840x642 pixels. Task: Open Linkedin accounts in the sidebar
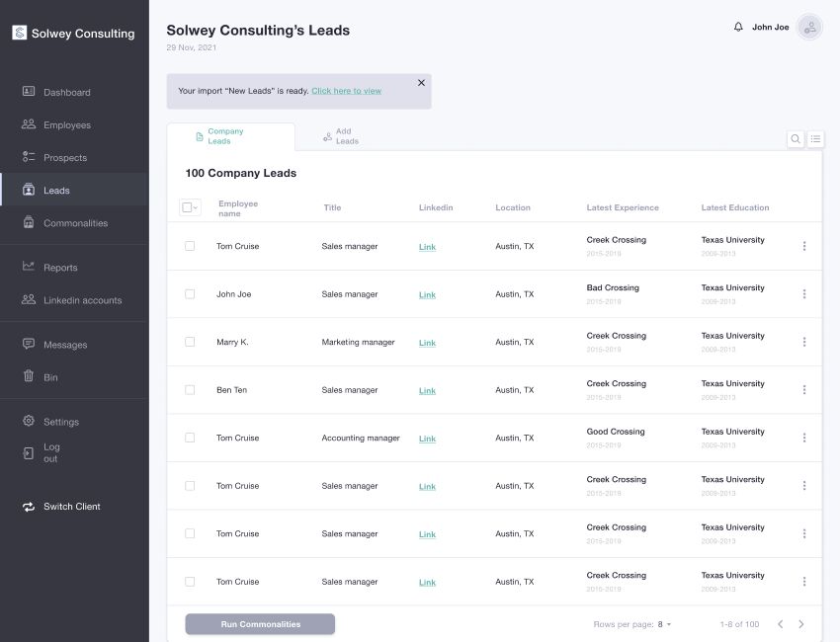(x=82, y=300)
